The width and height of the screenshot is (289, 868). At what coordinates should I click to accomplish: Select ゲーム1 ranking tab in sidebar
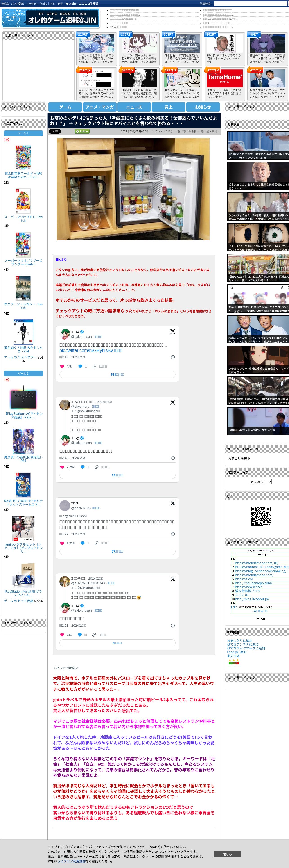[x=23, y=133]
